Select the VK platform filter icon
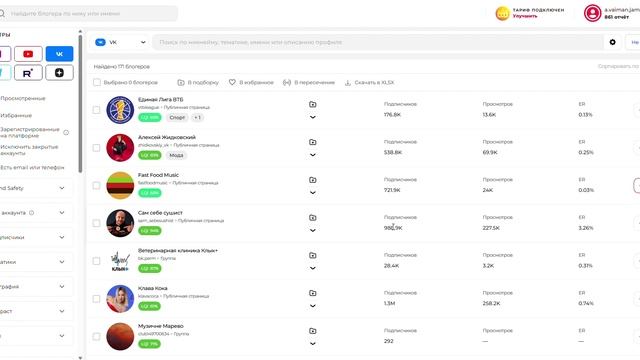The image size is (640, 360). (x=59, y=54)
